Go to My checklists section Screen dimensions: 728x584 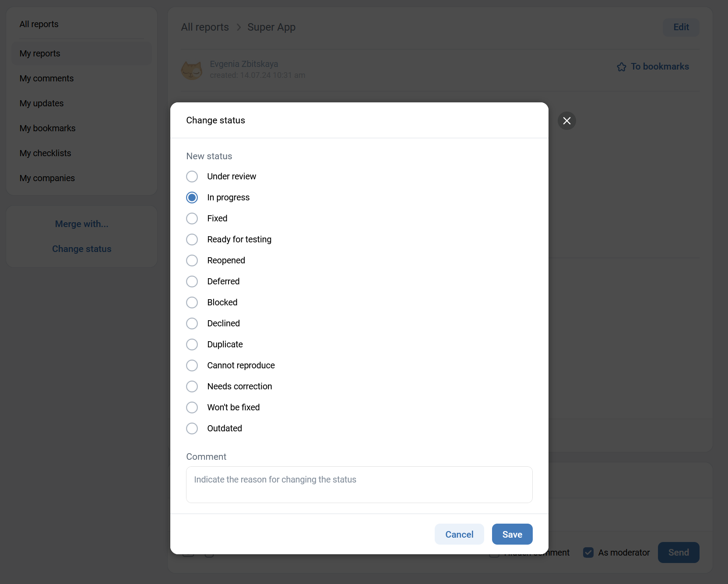[45, 153]
